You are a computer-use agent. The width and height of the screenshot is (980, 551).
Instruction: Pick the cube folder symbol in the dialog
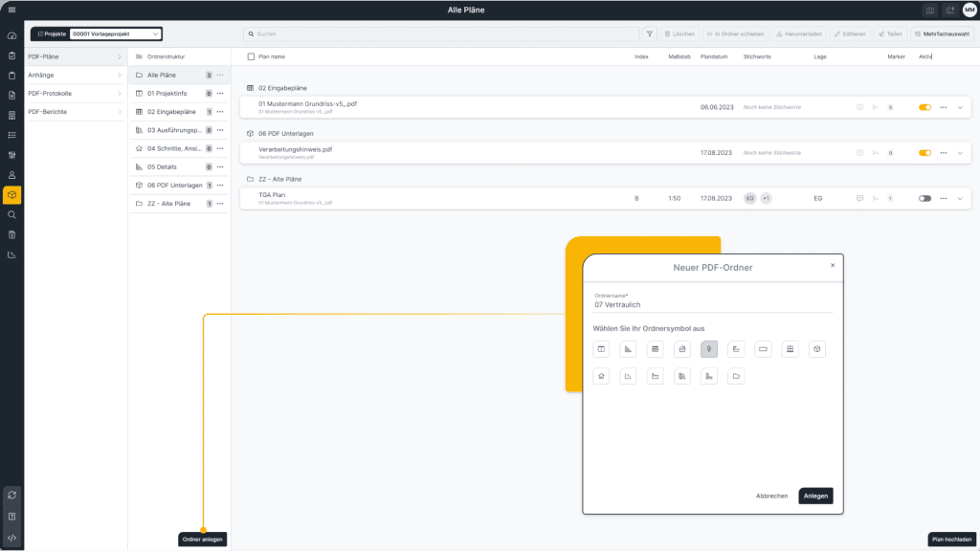pos(817,348)
